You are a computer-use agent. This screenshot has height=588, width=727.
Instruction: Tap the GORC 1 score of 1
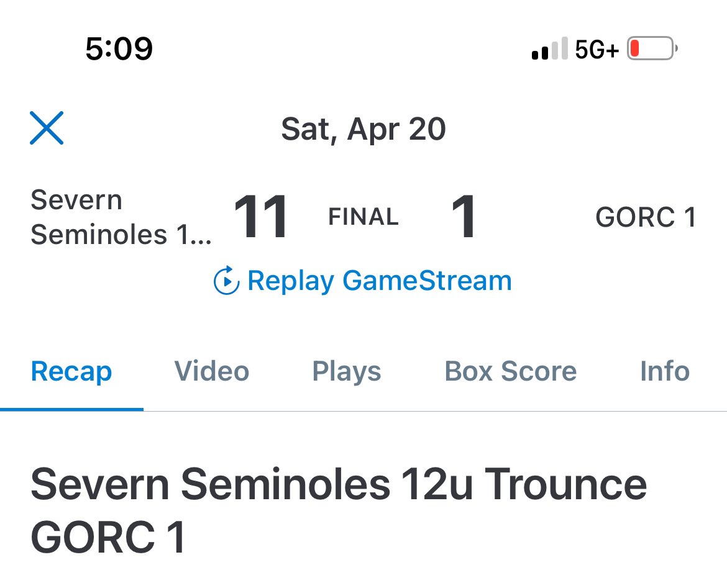click(x=464, y=217)
